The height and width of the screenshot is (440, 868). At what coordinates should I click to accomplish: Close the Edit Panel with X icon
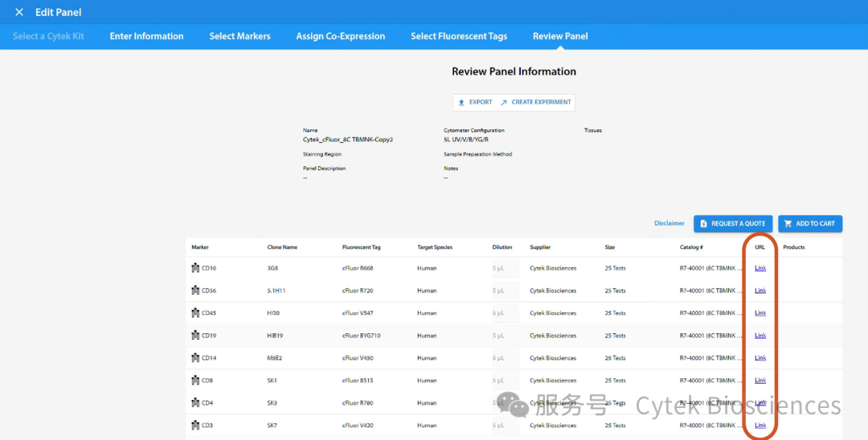(x=19, y=12)
